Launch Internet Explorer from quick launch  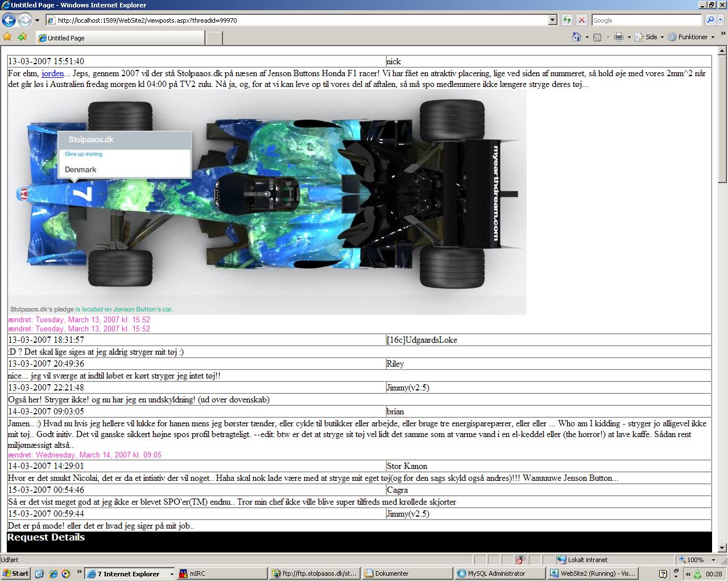tap(53, 573)
